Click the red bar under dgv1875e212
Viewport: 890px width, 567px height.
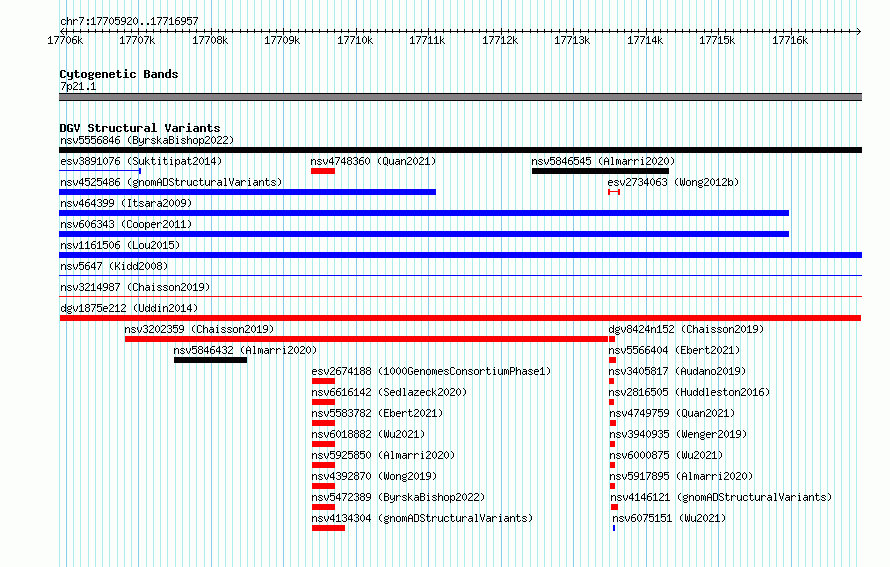pos(460,318)
